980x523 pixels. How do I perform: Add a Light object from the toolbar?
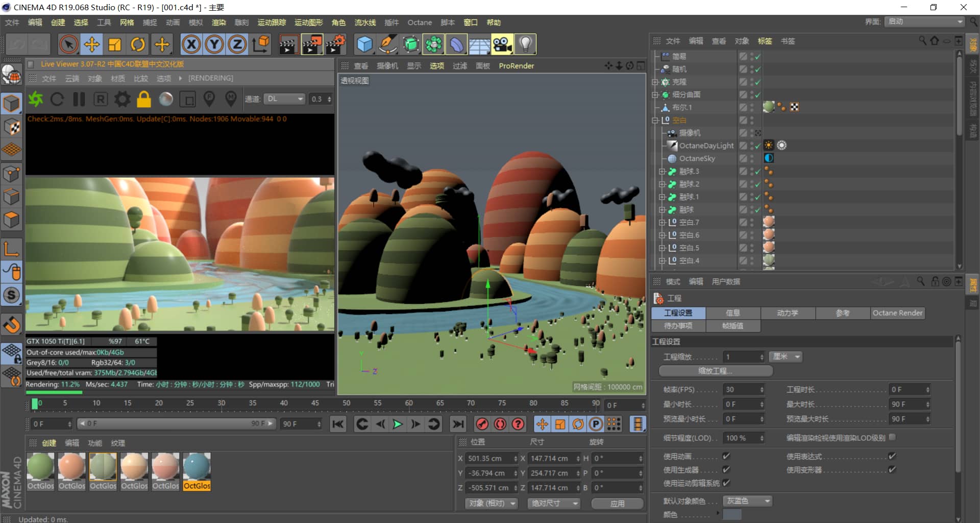pyautogui.click(x=525, y=44)
